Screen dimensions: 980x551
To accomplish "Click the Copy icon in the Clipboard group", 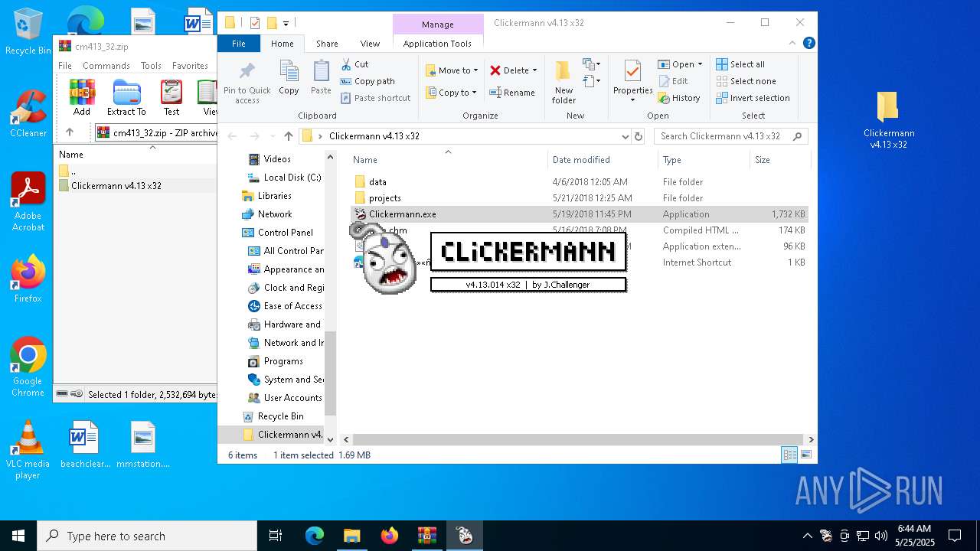I will click(289, 77).
